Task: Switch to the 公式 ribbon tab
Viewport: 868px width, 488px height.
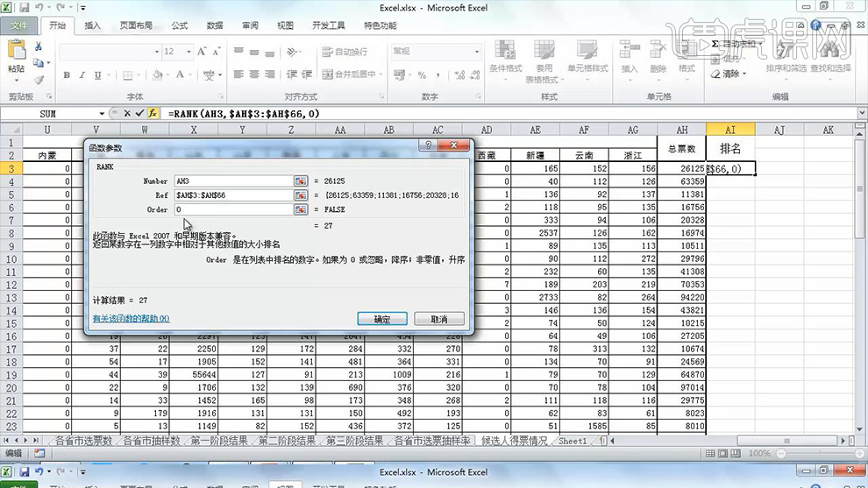Action: 180,25
